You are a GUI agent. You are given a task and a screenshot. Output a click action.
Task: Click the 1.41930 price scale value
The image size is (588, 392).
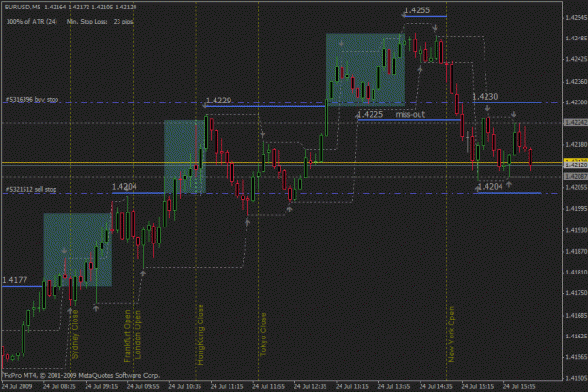tap(576, 230)
